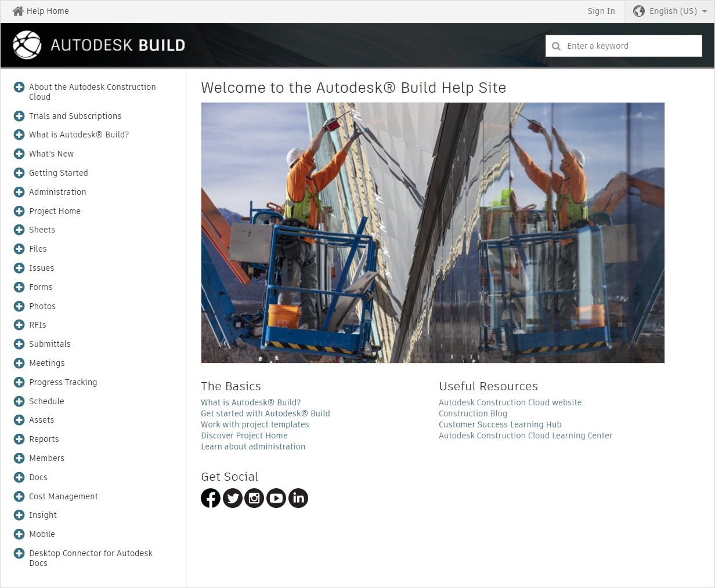Expand Submittals plus icon

point(19,344)
